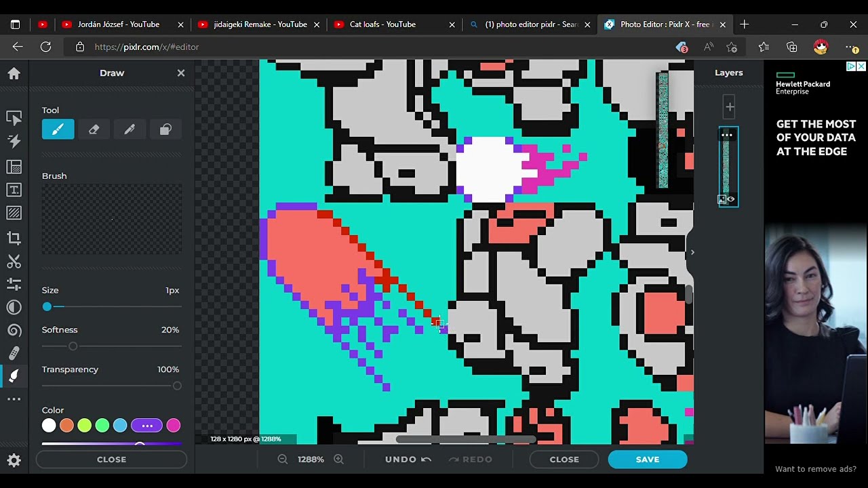This screenshot has height=488, width=868.
Task: Click the horizontal canvas scrollbar
Action: click(x=465, y=439)
